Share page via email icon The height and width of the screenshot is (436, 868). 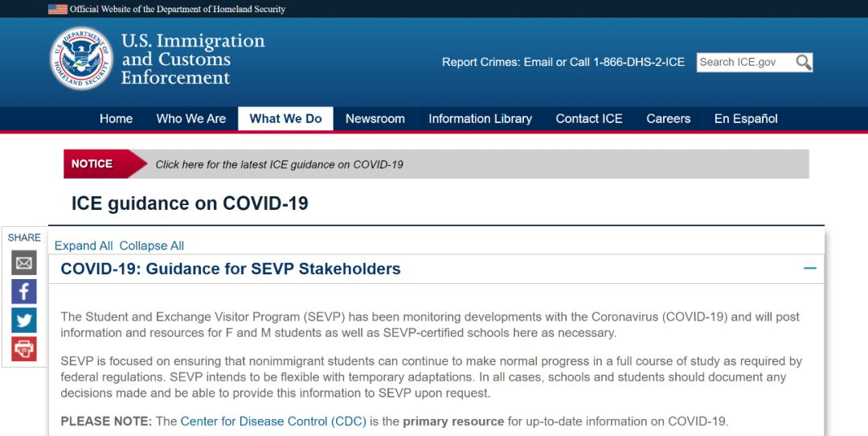24,263
